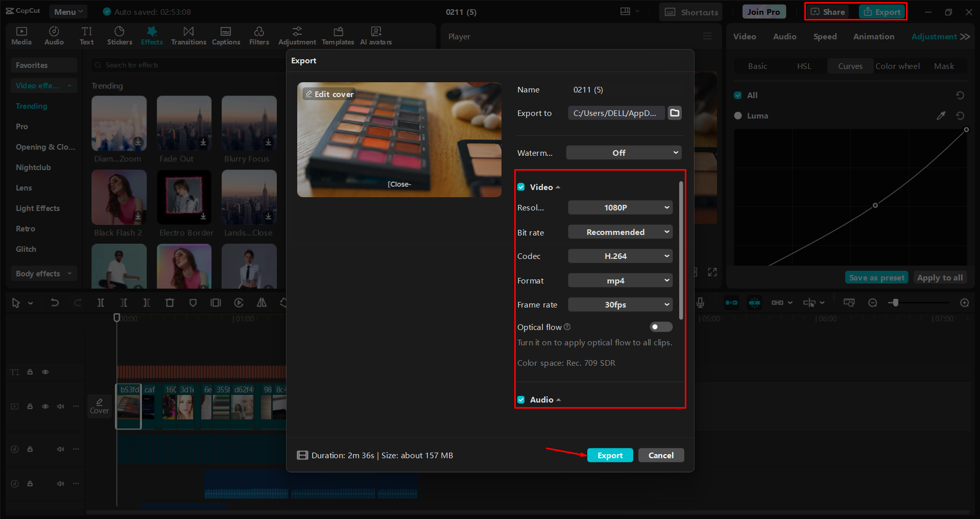Uncheck the Audio export checkbox
980x519 pixels.
tap(521, 399)
